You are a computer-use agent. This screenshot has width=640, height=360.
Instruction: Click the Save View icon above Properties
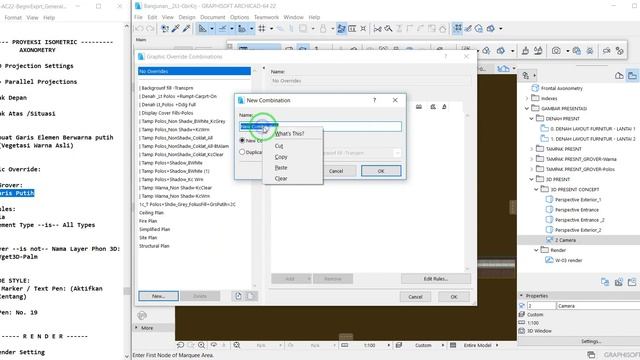coord(605,282)
